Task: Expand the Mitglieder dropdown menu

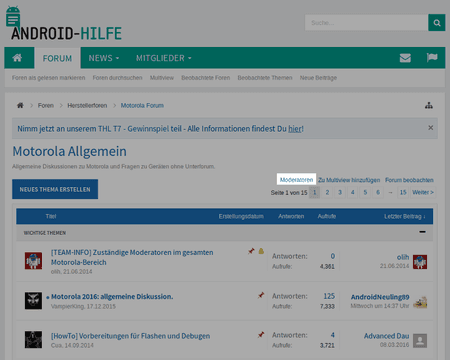Action: click(164, 58)
